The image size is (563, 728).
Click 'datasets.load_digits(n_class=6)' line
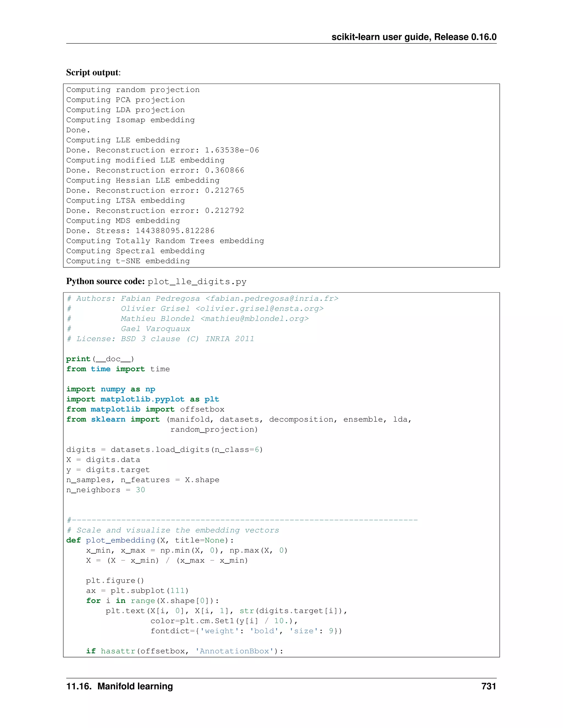[x=165, y=450]
